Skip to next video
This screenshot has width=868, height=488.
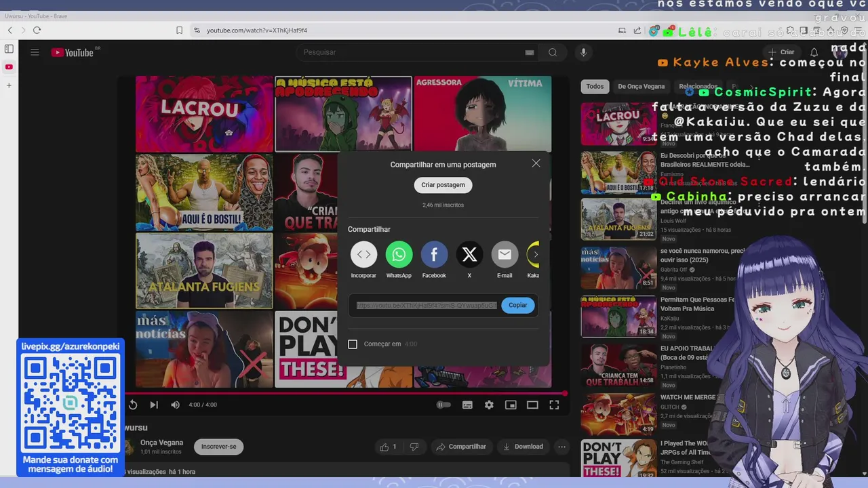click(x=154, y=405)
